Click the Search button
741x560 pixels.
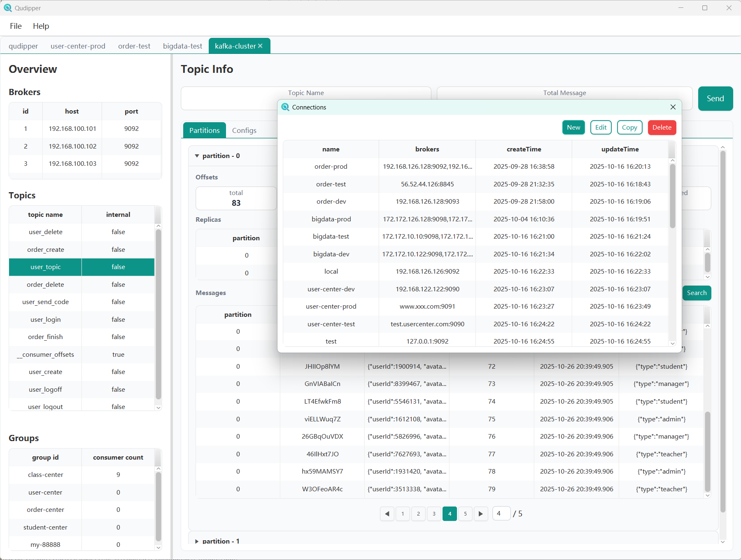pos(697,293)
